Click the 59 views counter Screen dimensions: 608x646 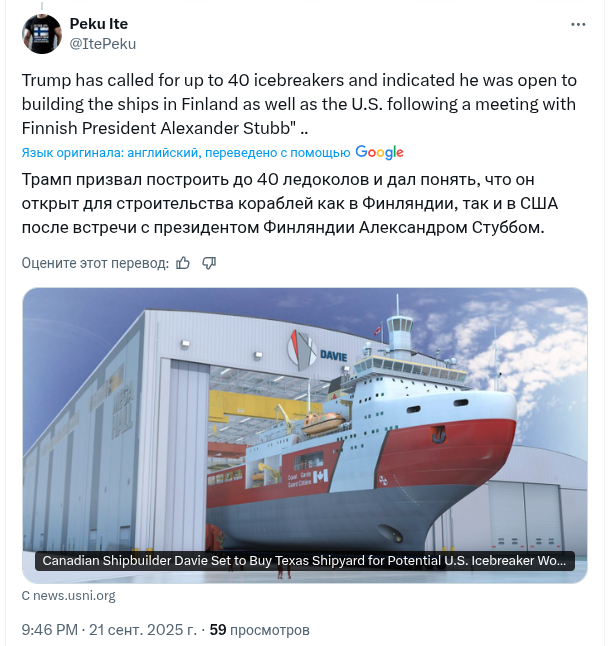(259, 630)
